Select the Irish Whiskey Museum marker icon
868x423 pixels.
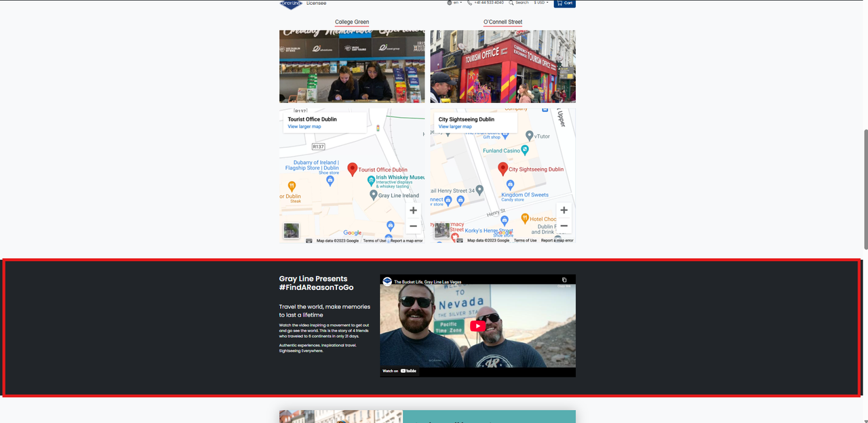click(x=370, y=181)
